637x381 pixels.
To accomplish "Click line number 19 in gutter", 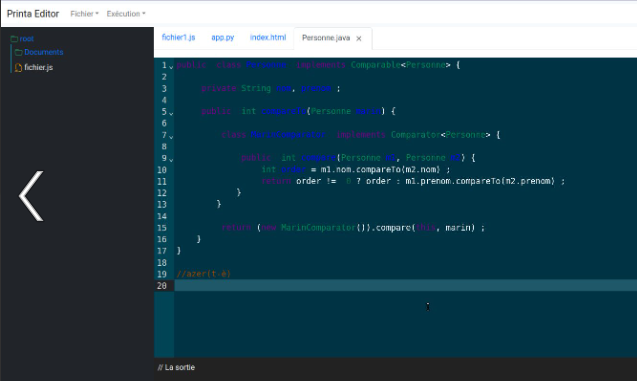I will 162,274.
